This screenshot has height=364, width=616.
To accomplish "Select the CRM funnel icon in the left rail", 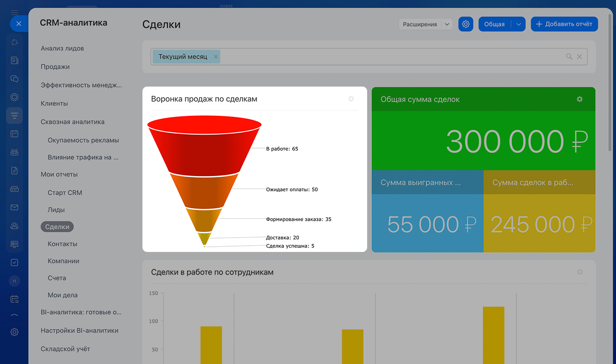I will tap(14, 115).
